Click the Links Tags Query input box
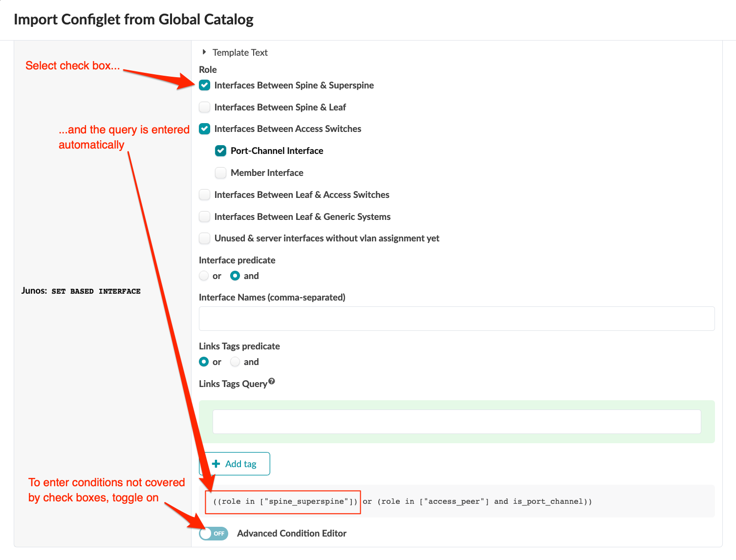 click(456, 422)
